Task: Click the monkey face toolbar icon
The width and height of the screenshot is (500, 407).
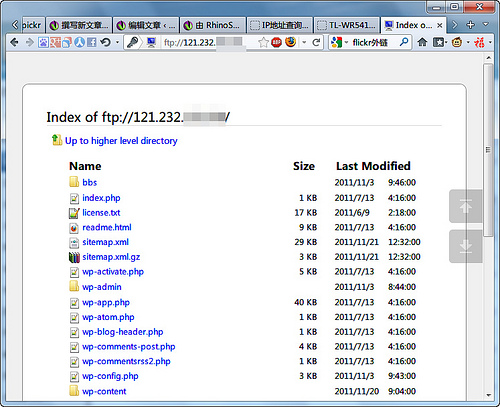Action: pos(457,42)
